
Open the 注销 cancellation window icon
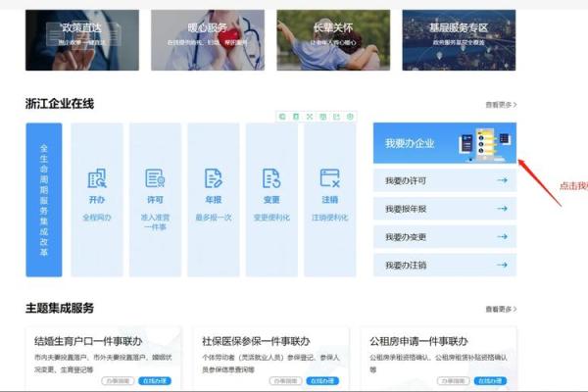[329, 179]
